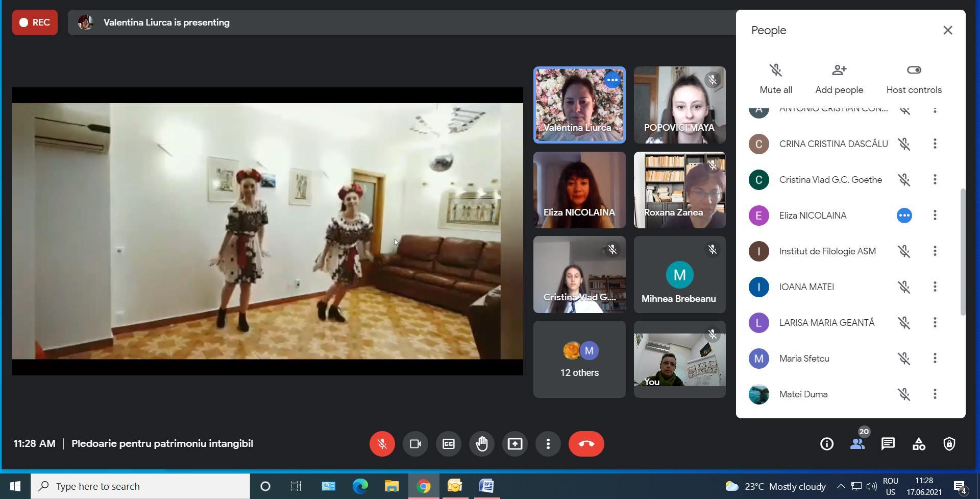
Task: Click IOANA MATEI name in list
Action: tap(806, 287)
